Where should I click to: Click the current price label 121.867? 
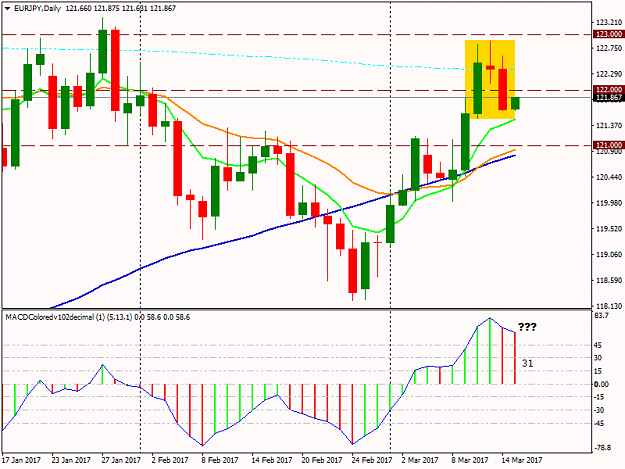coord(608,98)
